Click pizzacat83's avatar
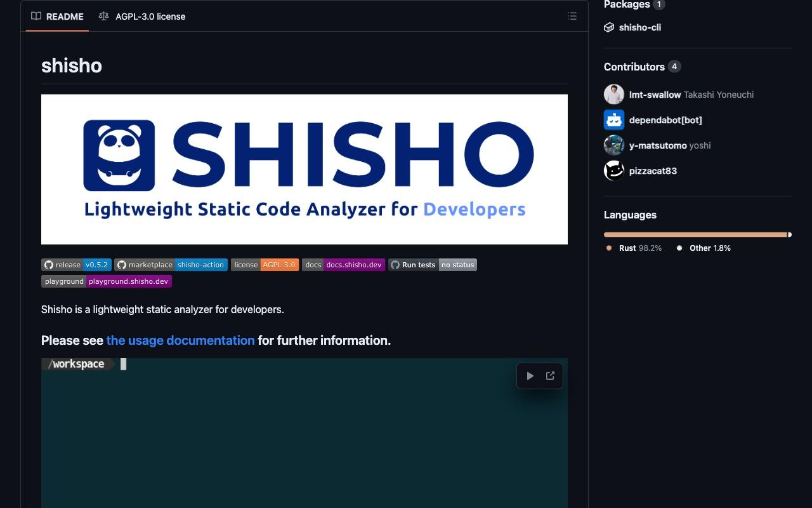 (614, 171)
